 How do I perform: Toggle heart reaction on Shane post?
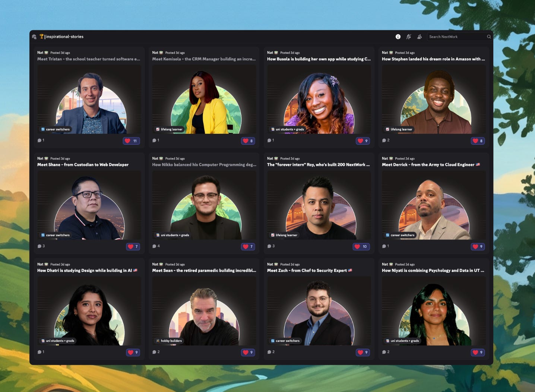[x=133, y=247]
